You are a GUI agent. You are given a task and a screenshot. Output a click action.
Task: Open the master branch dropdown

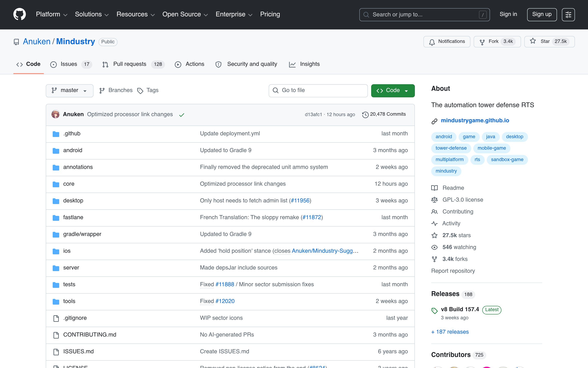(69, 91)
